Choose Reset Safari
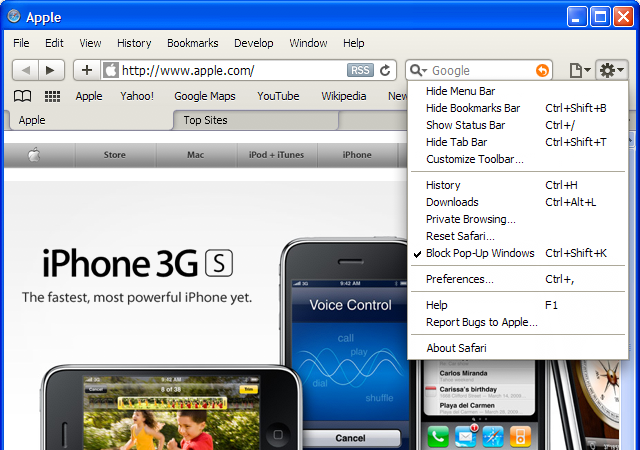Image resolution: width=640 pixels, height=450 pixels. tap(518, 236)
